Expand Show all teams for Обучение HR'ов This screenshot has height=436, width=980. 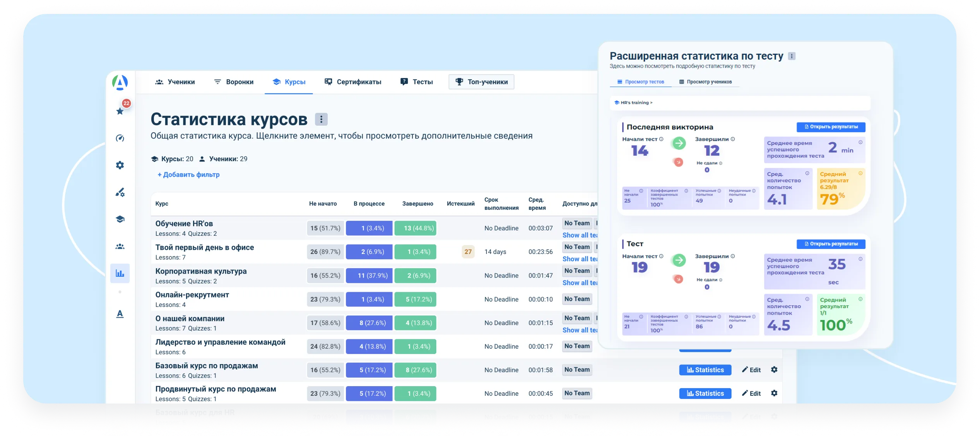(x=580, y=235)
